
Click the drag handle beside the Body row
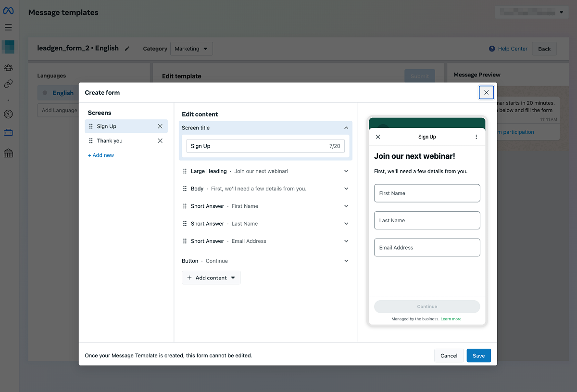pos(185,189)
